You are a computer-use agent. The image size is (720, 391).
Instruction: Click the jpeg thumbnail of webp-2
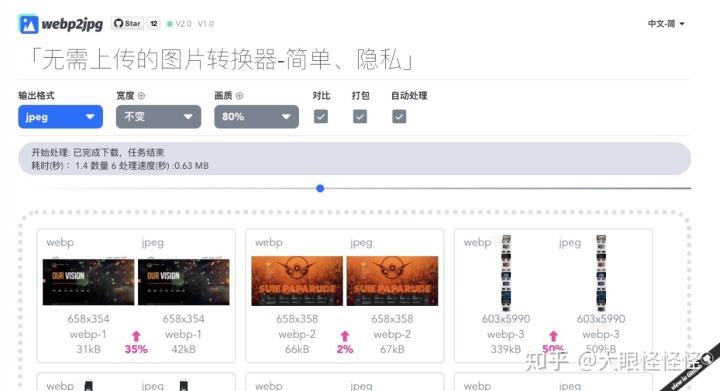[392, 281]
